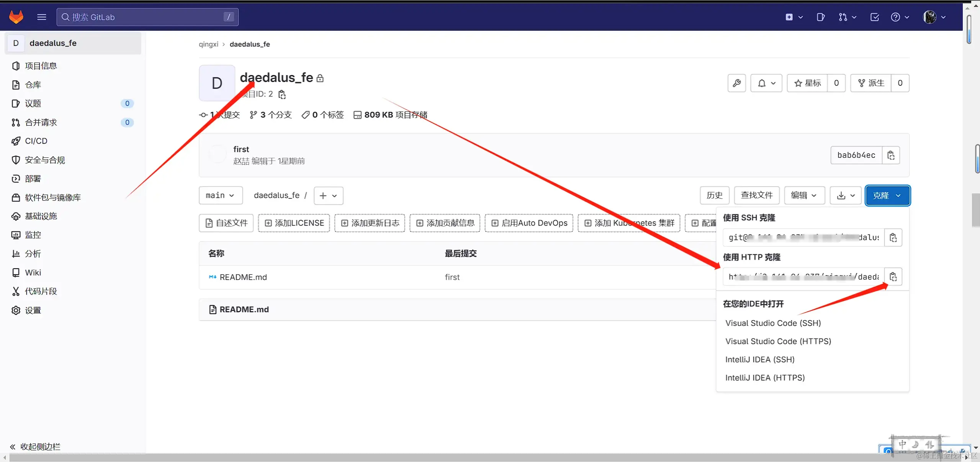Star the daedalus_fe project
Screen dimensions: 980x462
coord(807,83)
